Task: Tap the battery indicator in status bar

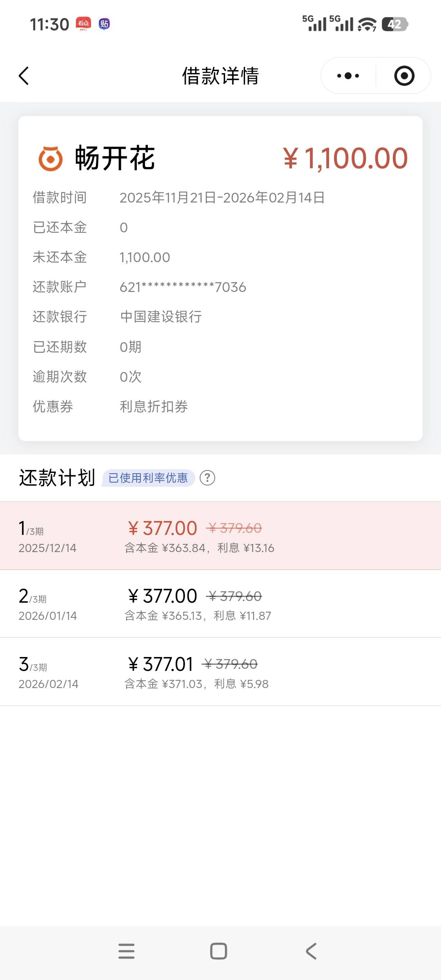Action: click(x=394, y=24)
